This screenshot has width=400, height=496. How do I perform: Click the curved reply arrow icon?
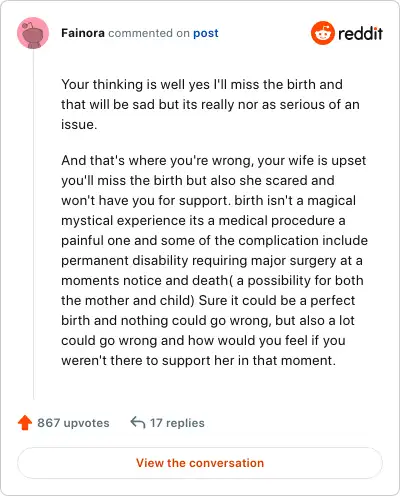[x=138, y=422]
